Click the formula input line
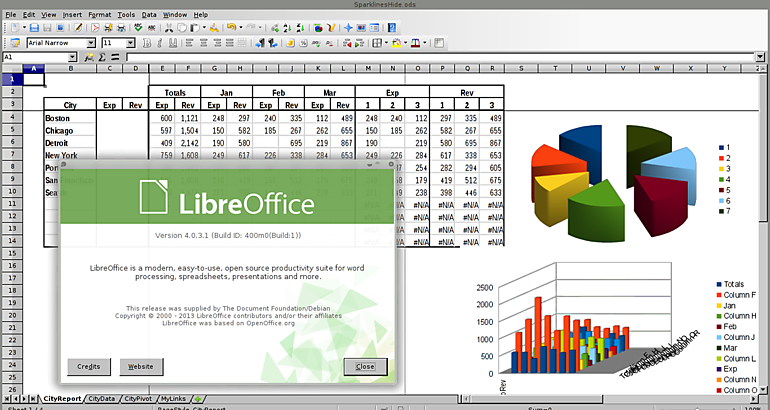The width and height of the screenshot is (770, 410). [x=440, y=57]
